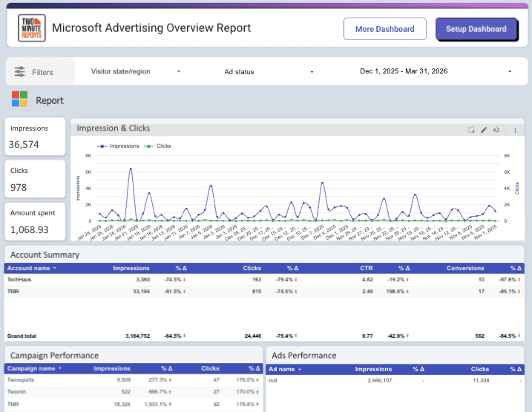Viewport: 532px width, 412px height.
Task: Click Grand total impressions 3,184,752
Action: [137, 336]
